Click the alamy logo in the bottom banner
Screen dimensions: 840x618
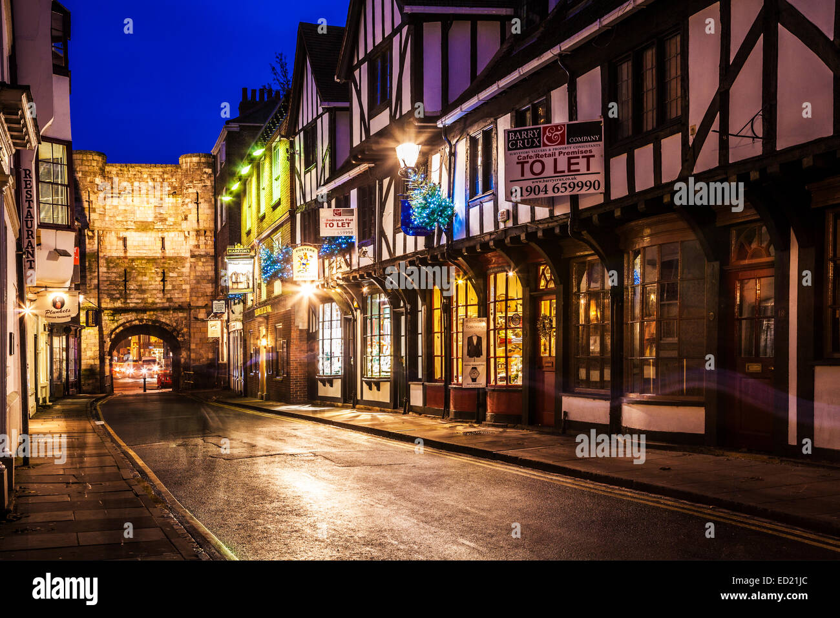[65, 590]
